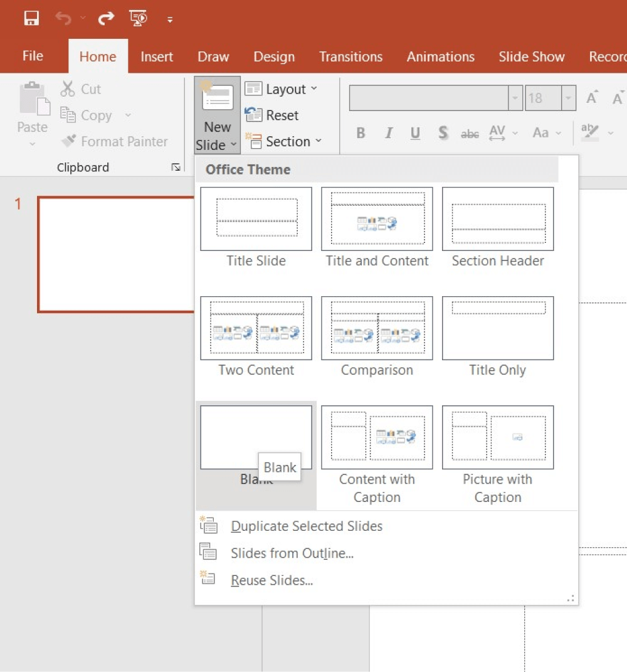
Task: Open the New Slide dropdown chevron
Action: [233, 145]
